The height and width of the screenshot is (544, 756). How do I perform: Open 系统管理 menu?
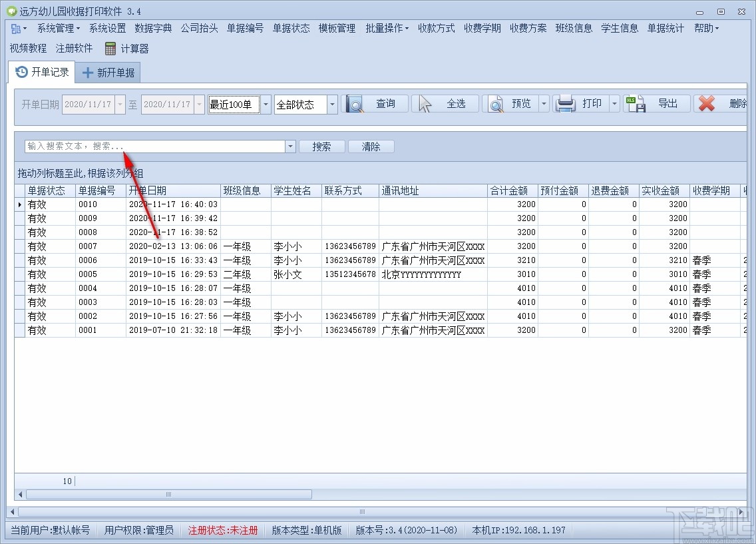(59, 29)
